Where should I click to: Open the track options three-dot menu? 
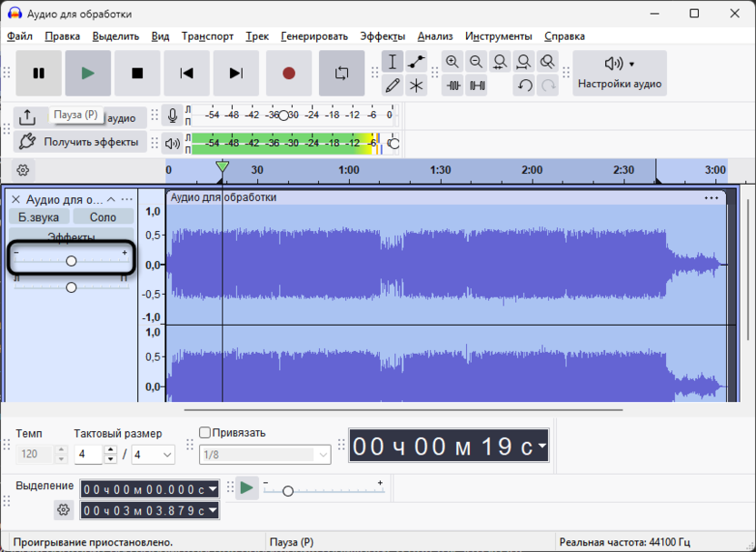pos(127,199)
